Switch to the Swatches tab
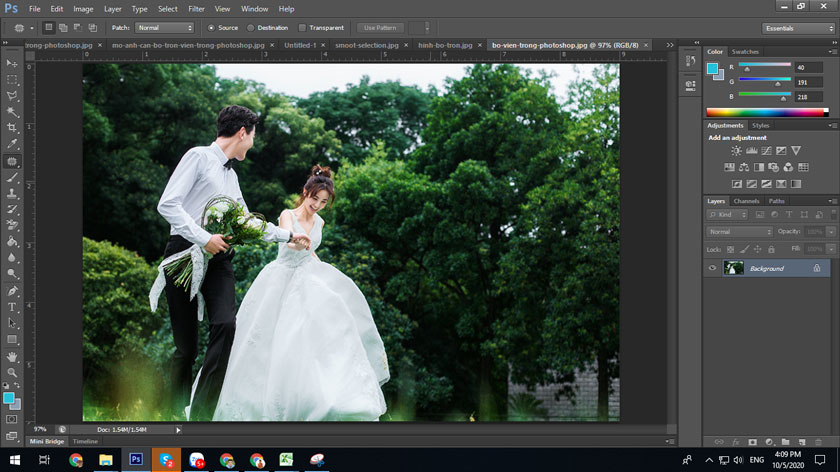Image resolution: width=840 pixels, height=472 pixels. click(x=745, y=52)
